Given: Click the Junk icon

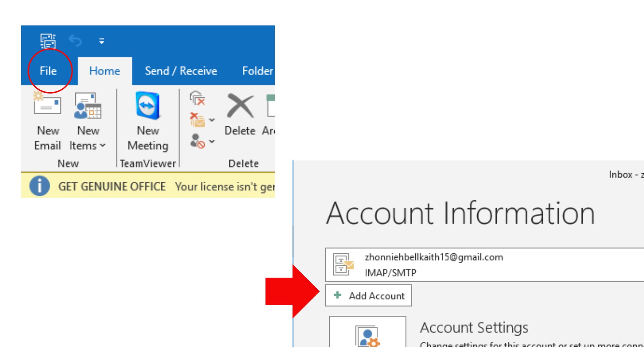Looking at the screenshot, I should 198,141.
